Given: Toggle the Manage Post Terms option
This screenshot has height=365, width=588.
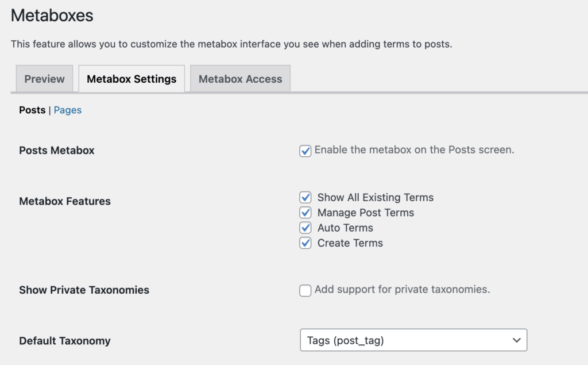Looking at the screenshot, I should (305, 213).
